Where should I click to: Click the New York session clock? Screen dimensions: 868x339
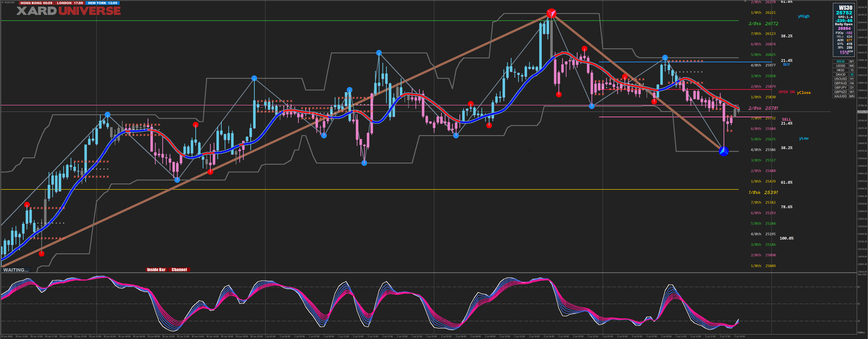point(102,3)
